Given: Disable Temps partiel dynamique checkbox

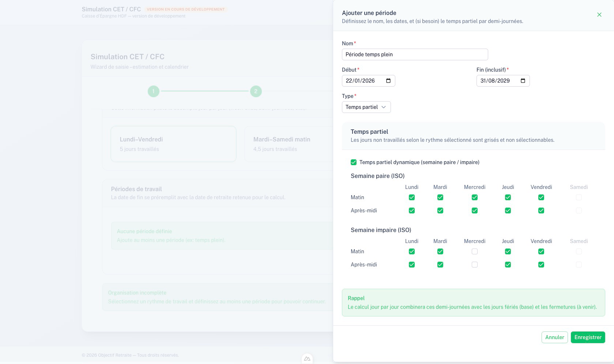Looking at the screenshot, I should (354, 162).
